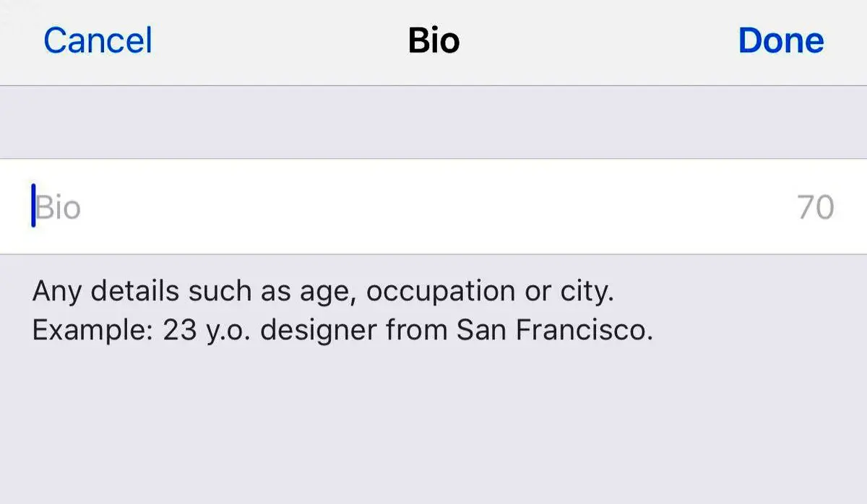Viewport: 867px width, 504px height.
Task: Click the white space between placeholder and counter
Action: [x=433, y=208]
